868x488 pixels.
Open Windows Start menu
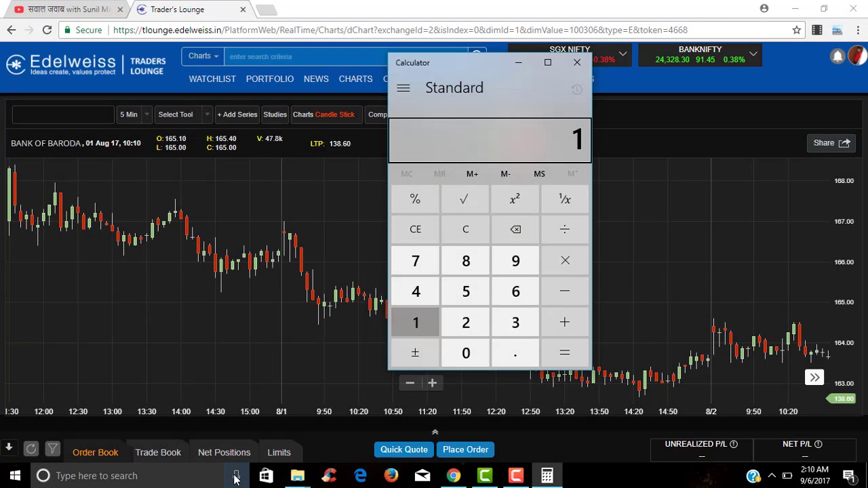tap(15, 476)
